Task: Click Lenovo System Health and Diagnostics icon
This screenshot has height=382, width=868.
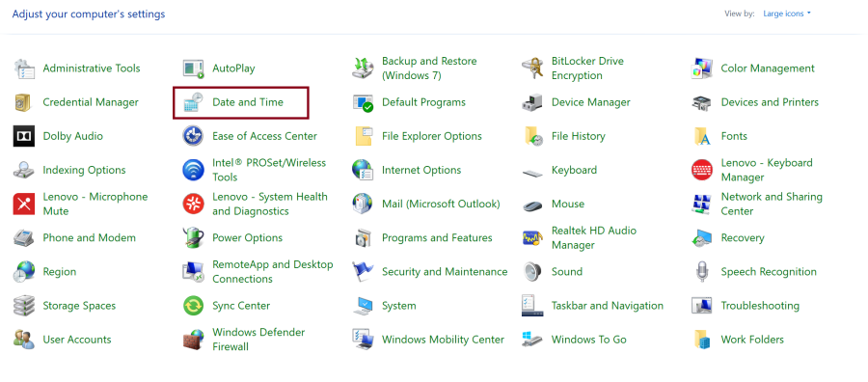Action: (x=194, y=204)
